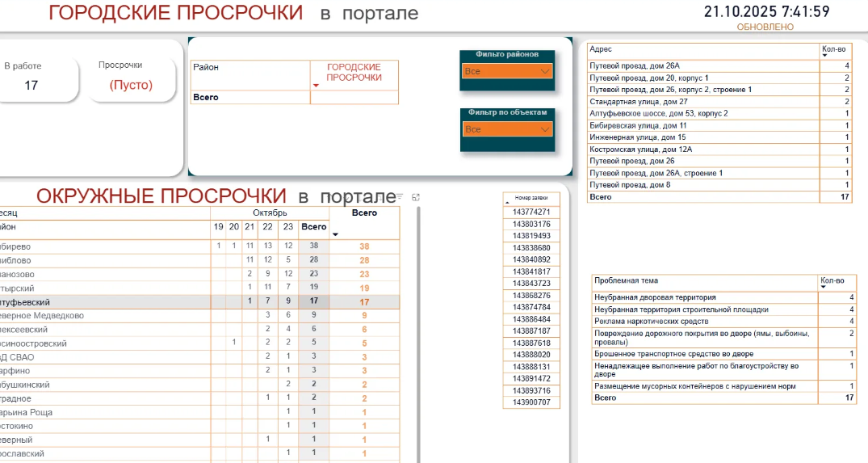Select address Путевой проезд, дом 26А

point(635,66)
